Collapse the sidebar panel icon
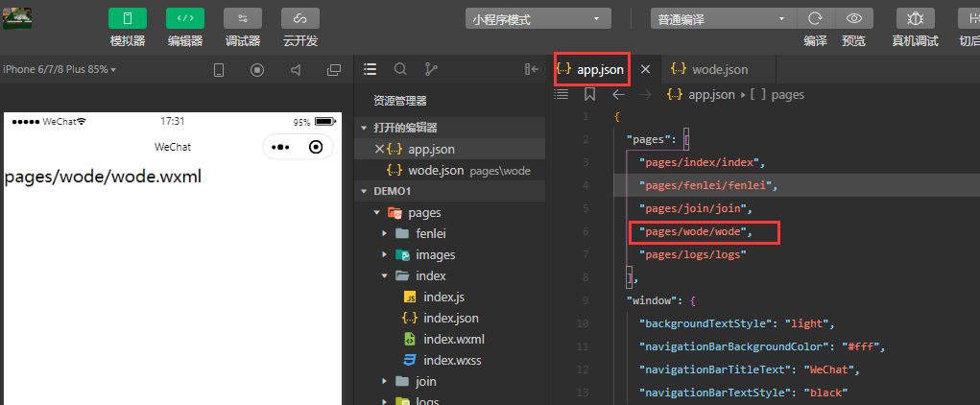 (532, 69)
